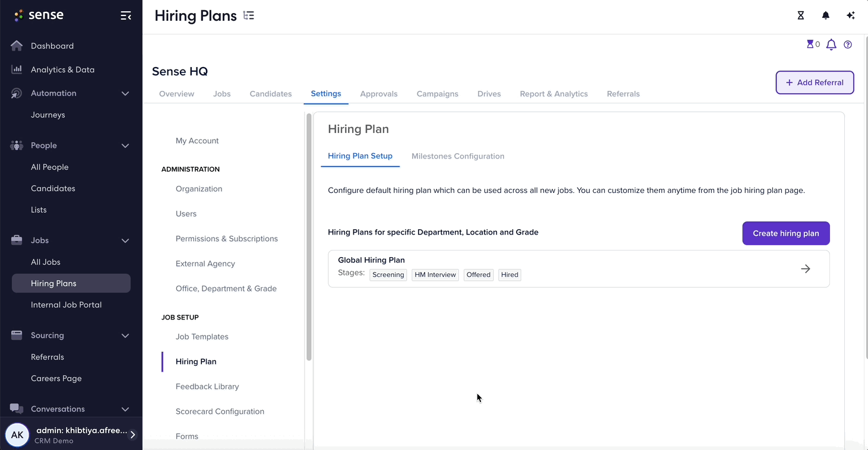Collapse the Conversations section chevron
The height and width of the screenshot is (450, 868).
pyautogui.click(x=125, y=409)
